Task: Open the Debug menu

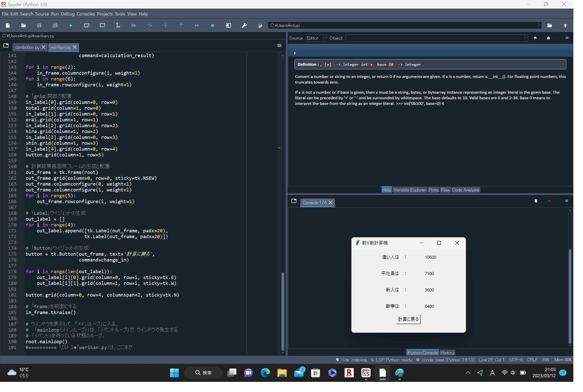Action: [x=68, y=14]
